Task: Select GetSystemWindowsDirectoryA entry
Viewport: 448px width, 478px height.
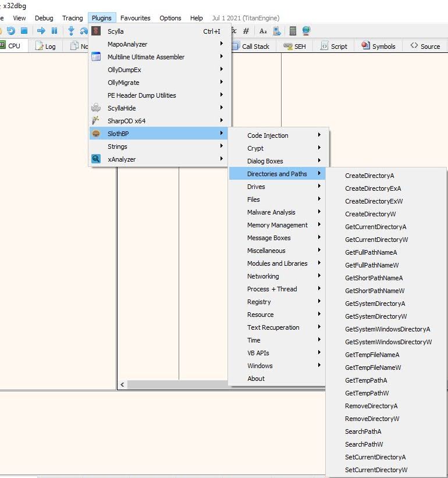Action: point(386,329)
